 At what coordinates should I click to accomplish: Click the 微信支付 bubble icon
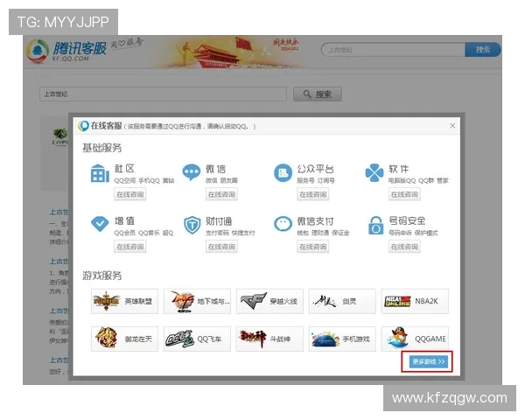[283, 224]
